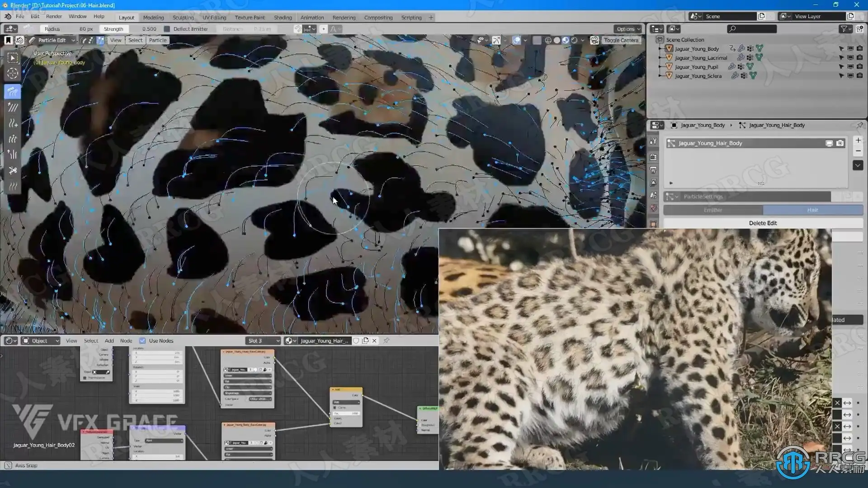Viewport: 868px width, 488px height.
Task: Add a new particle system slot
Action: coord(858,141)
